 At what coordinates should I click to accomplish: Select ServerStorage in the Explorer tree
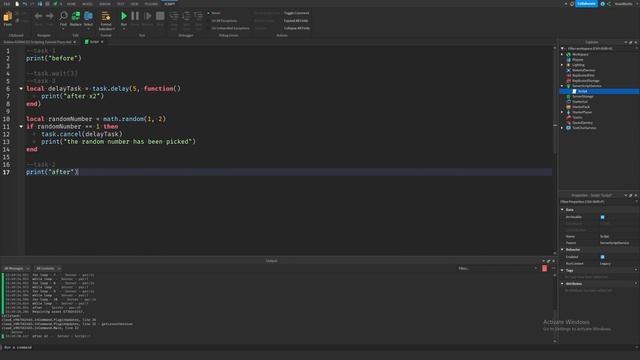click(582, 97)
